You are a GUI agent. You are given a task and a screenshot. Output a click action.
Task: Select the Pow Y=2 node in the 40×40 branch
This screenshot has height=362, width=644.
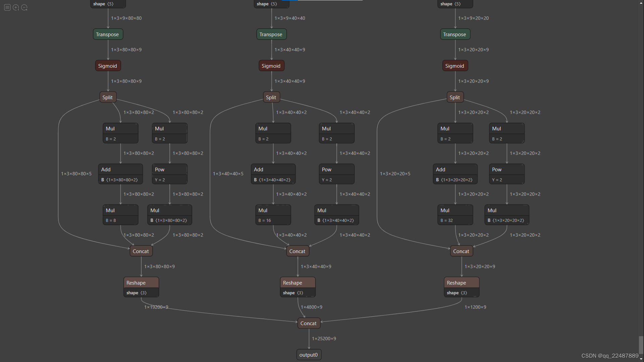(x=337, y=174)
